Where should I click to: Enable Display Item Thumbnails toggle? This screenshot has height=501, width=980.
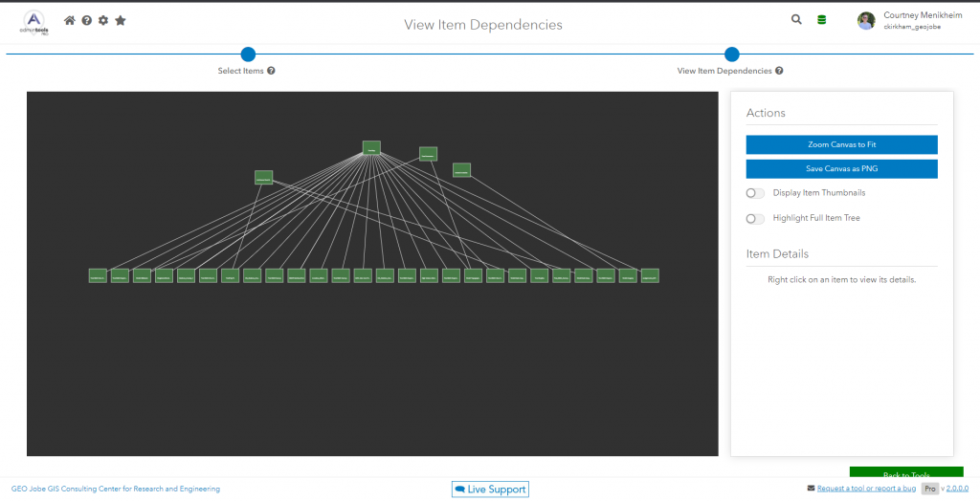pyautogui.click(x=755, y=193)
